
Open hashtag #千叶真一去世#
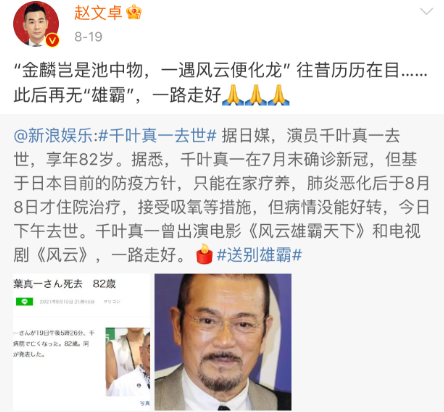click(x=158, y=136)
